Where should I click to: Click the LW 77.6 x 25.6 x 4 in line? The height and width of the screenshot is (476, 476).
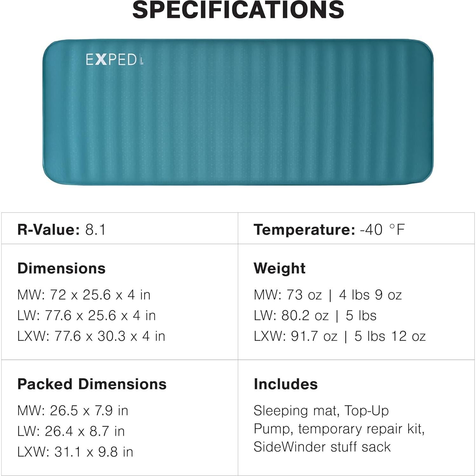(x=86, y=316)
